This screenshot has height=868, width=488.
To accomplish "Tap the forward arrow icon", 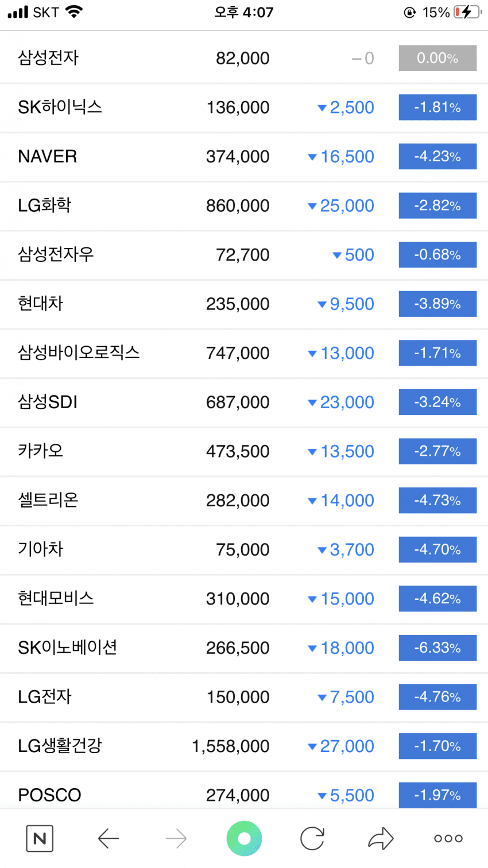I will 176,839.
